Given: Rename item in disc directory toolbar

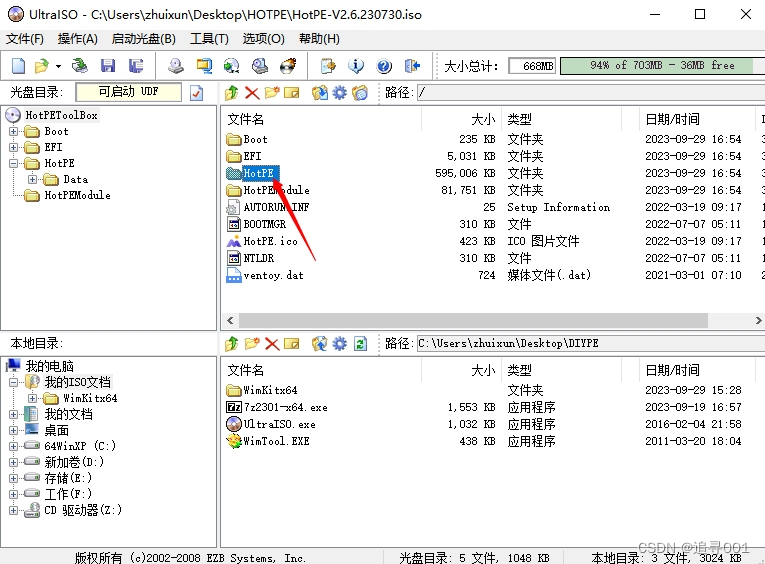Looking at the screenshot, I should [x=292, y=93].
